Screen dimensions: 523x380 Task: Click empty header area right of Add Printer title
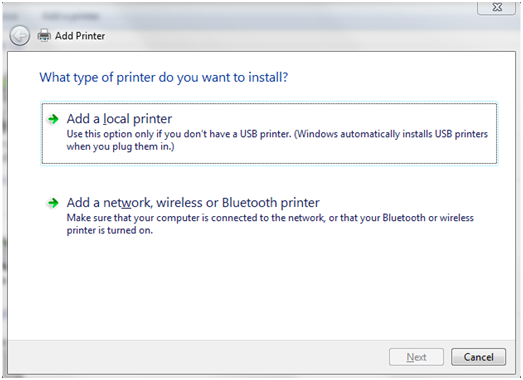point(300,37)
